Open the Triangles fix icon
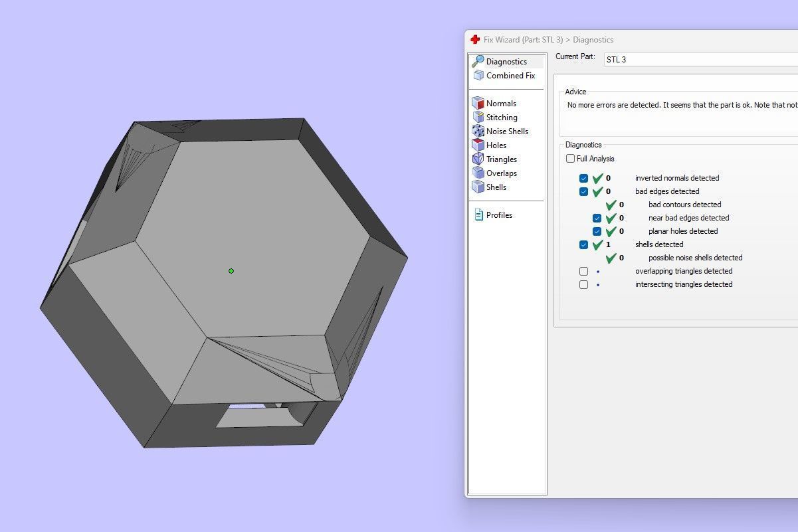The height and width of the screenshot is (532, 798). pyautogui.click(x=478, y=159)
